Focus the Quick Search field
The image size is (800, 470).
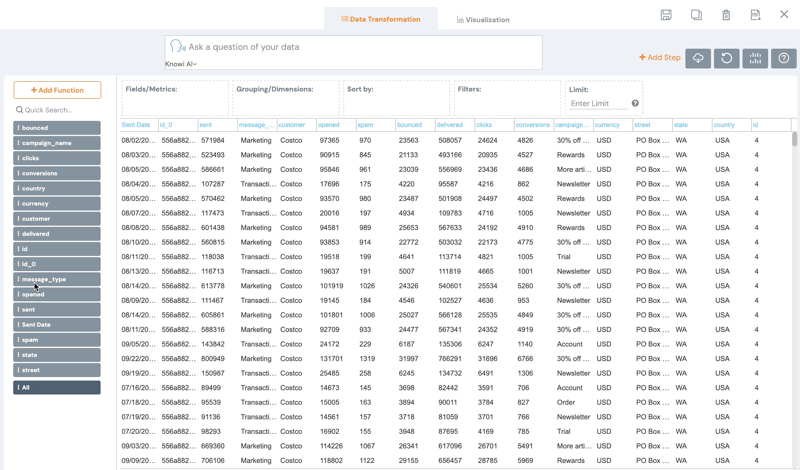(x=60, y=110)
